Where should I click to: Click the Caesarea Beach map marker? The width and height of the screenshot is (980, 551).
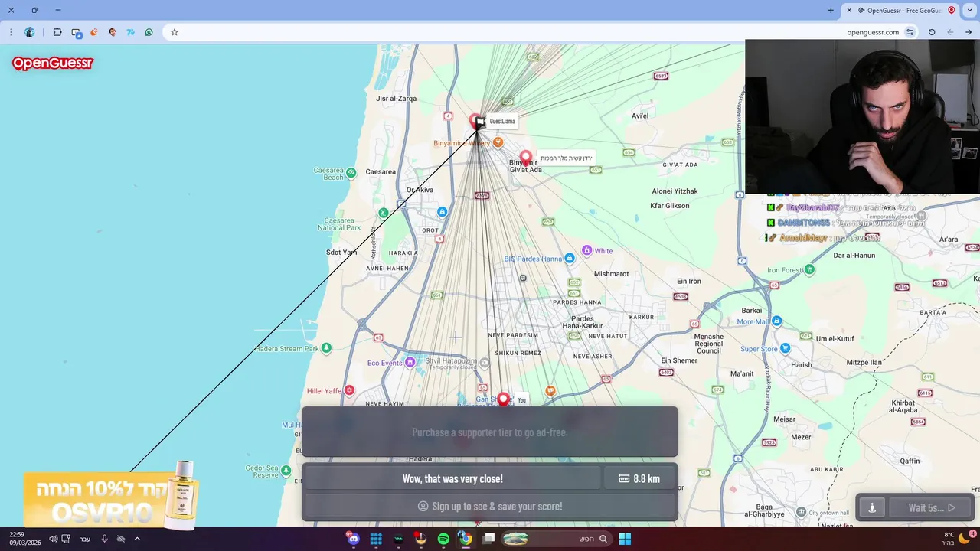351,173
